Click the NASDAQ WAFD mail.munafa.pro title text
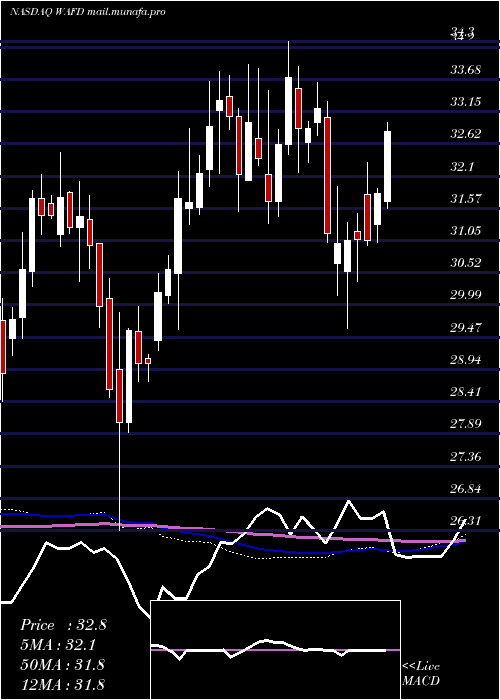Screen dimensions: 500x700 click(x=88, y=12)
